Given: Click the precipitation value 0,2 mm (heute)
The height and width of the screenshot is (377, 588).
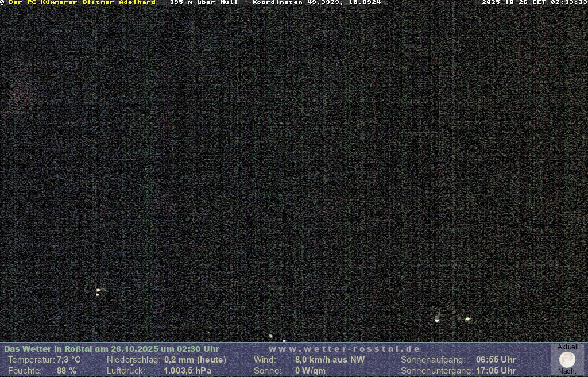Looking at the screenshot, I should click(x=195, y=360).
